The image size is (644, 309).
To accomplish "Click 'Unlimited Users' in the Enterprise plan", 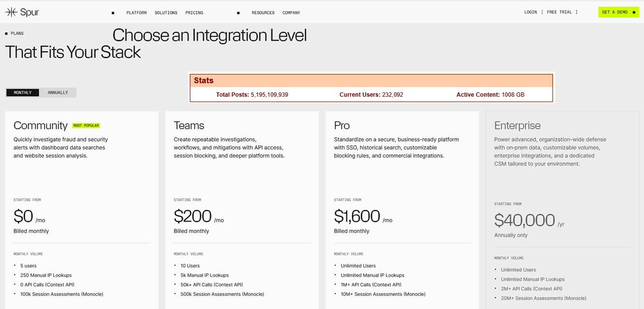I will click(519, 270).
